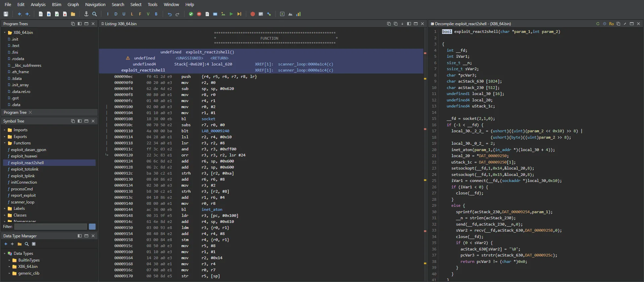Collapse the Data Types root node
The image size is (644, 282).
coord(5,253)
